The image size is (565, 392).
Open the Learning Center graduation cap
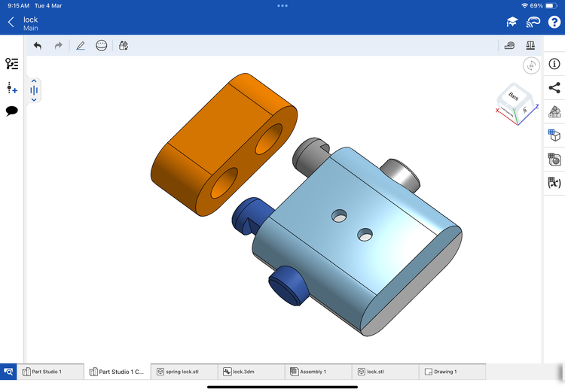tap(512, 23)
